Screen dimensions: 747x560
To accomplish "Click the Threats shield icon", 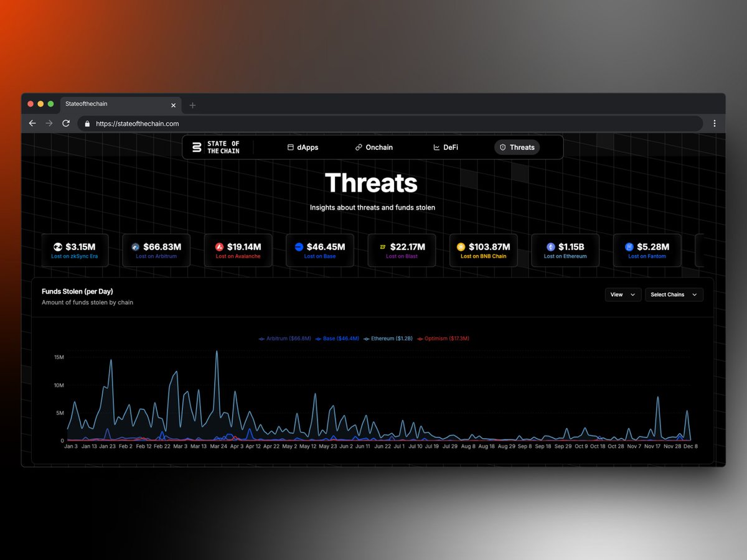I will point(503,147).
